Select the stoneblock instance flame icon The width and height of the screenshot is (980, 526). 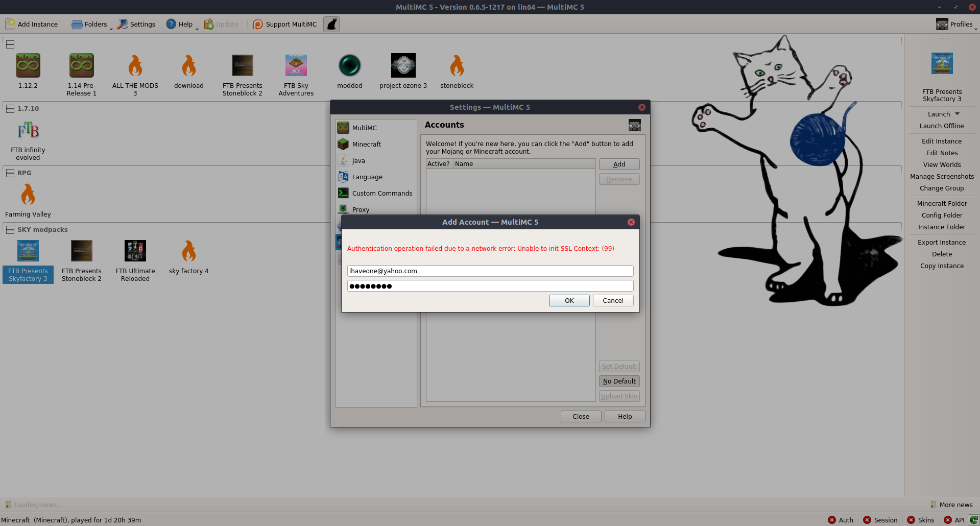457,65
